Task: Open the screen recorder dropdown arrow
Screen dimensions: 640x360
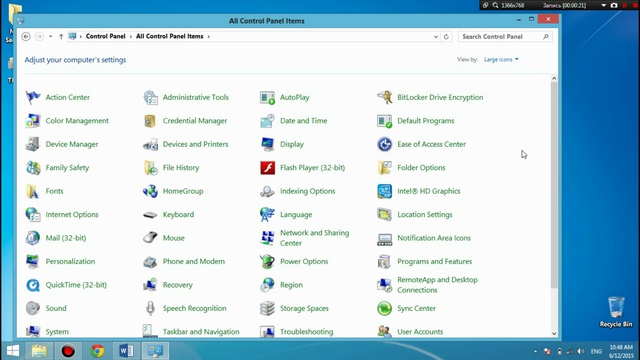Action: (x=603, y=5)
